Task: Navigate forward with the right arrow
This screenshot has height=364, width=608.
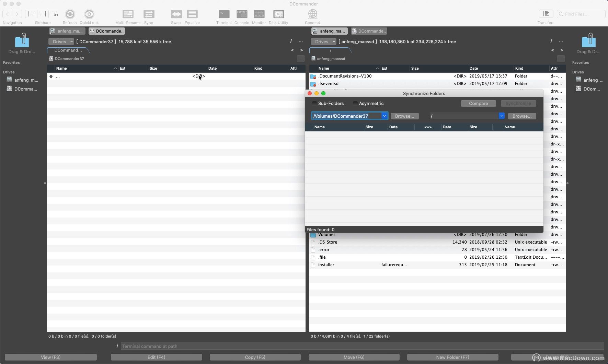Action: pos(17,14)
